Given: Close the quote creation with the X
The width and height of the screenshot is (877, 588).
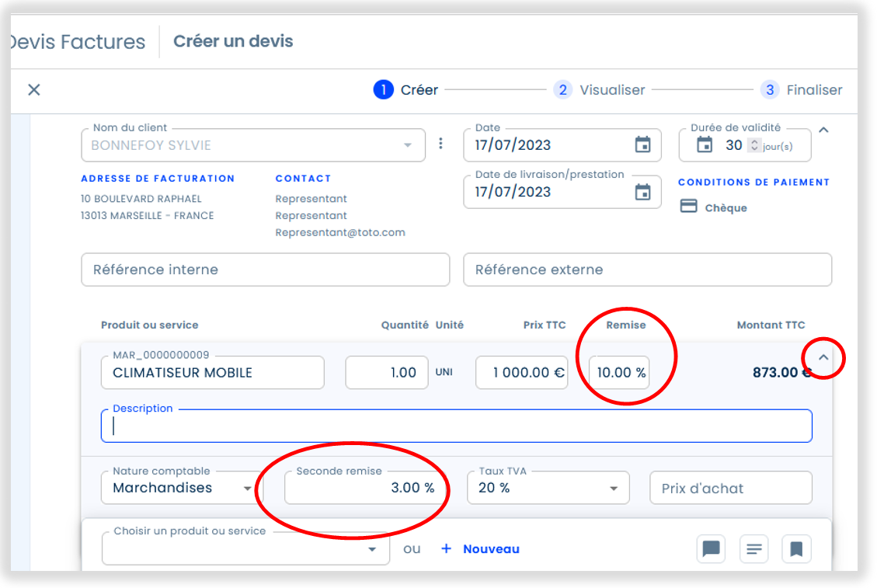Looking at the screenshot, I should [33, 89].
